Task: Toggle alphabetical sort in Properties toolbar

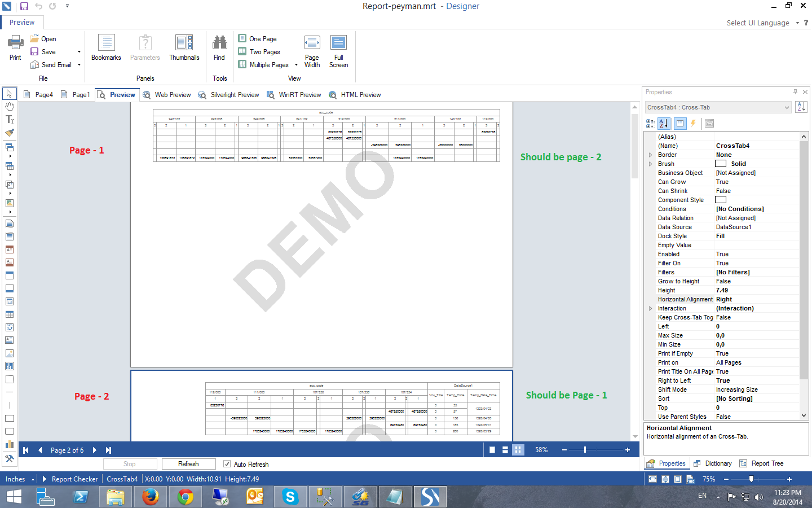Action: [664, 123]
